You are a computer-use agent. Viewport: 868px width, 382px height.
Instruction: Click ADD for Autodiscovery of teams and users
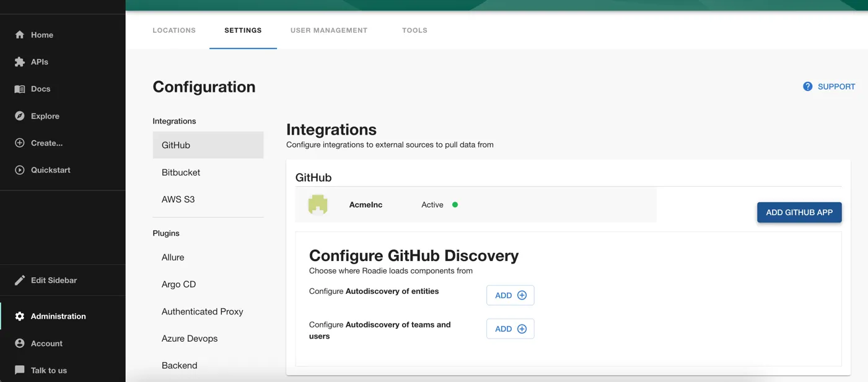pos(510,328)
